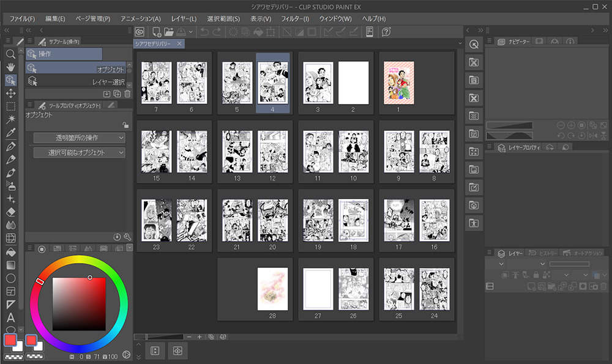Image resolution: width=612 pixels, height=364 pixels.
Task: Open CLIP STUDIO support help icon
Action: tap(386, 32)
